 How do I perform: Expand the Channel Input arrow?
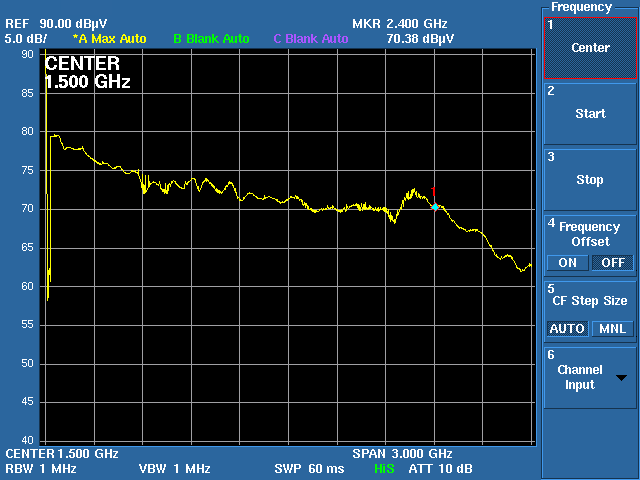click(x=621, y=378)
